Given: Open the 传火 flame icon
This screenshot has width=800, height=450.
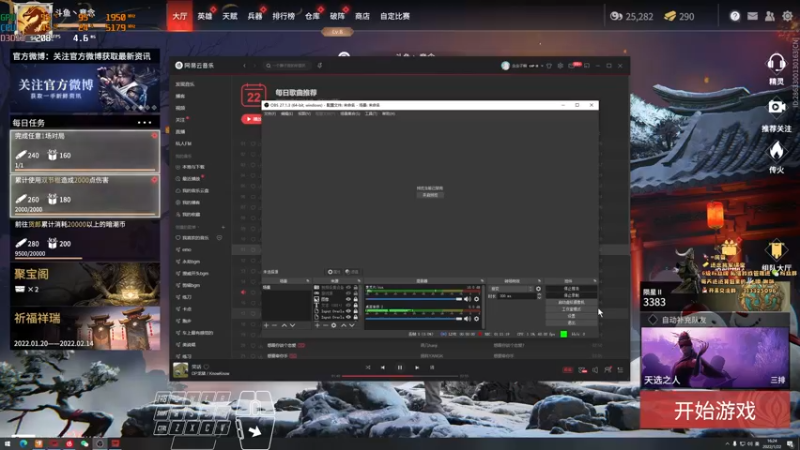Looking at the screenshot, I should pos(776,151).
